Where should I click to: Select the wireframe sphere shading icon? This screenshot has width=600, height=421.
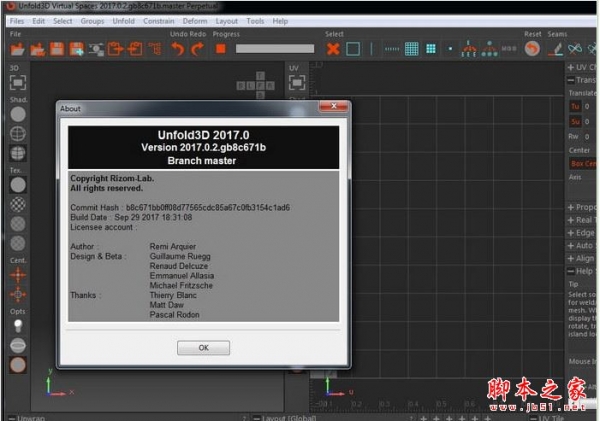coord(18,134)
